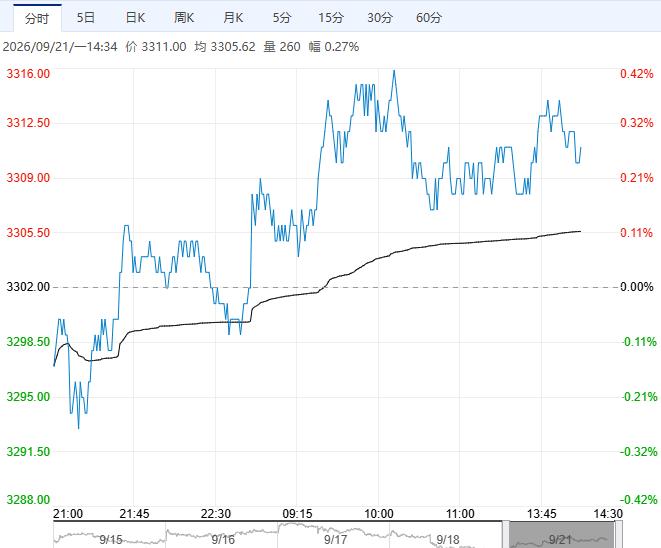Click the 10:00 time axis label
The width and height of the screenshot is (661, 548).
coord(379,514)
